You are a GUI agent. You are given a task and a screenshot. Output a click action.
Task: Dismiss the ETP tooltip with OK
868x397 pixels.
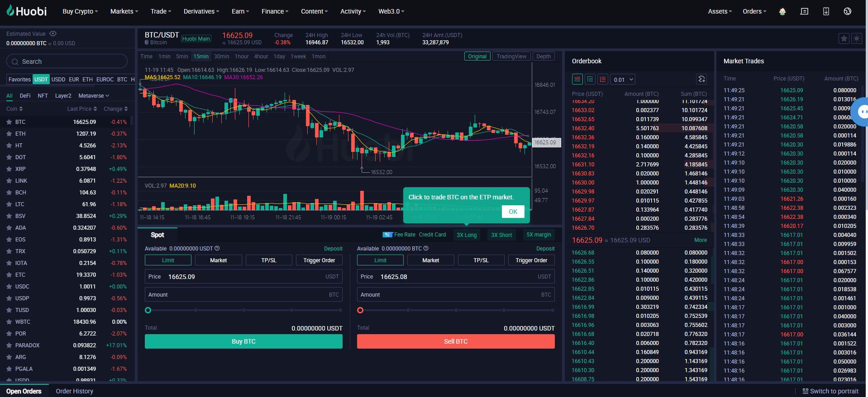coord(513,212)
